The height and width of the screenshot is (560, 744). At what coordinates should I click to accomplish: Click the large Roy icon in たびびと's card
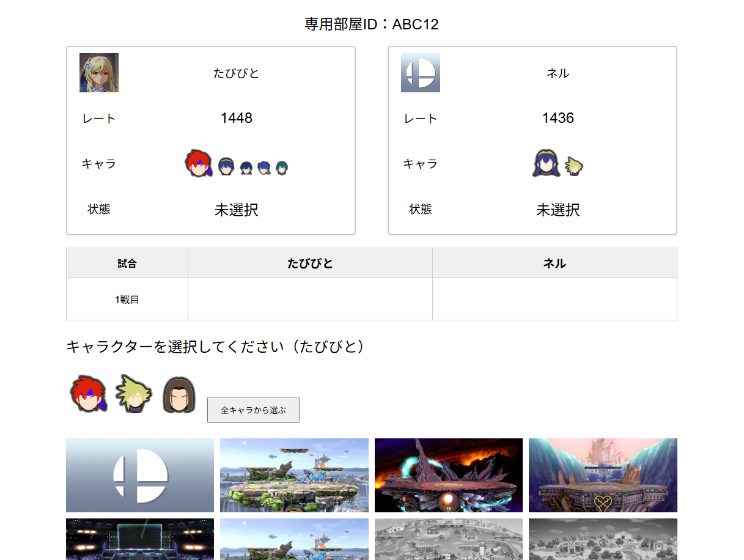pos(199,164)
